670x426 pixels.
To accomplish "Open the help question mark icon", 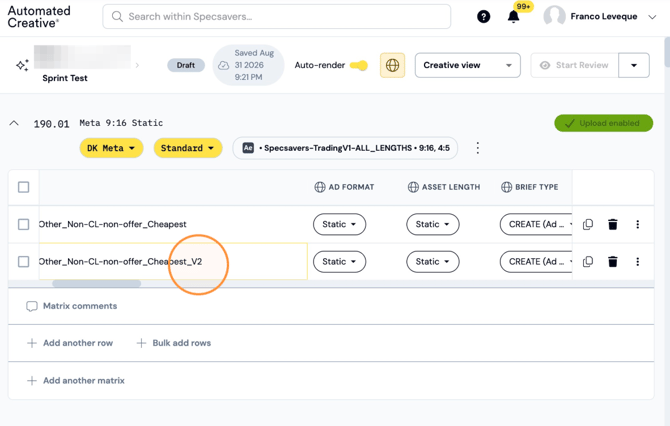I will coord(483,17).
